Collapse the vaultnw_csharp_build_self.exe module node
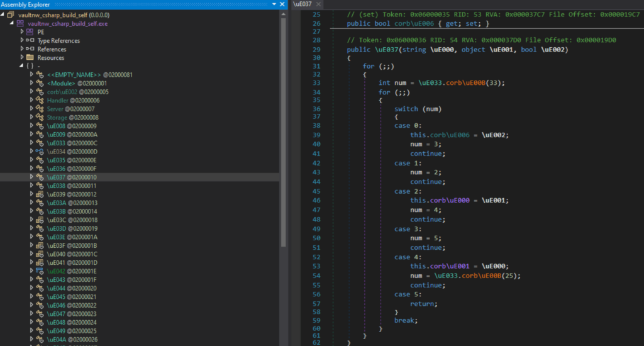644x346 pixels. (13, 23)
